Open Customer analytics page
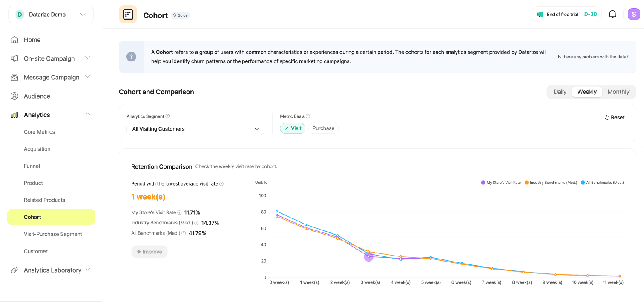 [x=36, y=251]
